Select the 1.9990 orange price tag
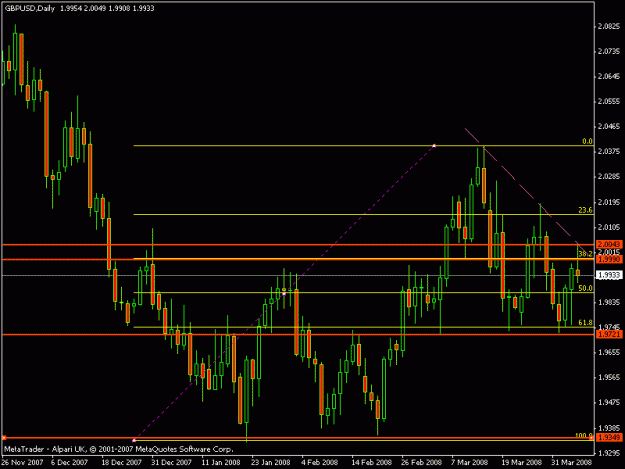Viewport: 625px width, 469px height. pyautogui.click(x=609, y=259)
